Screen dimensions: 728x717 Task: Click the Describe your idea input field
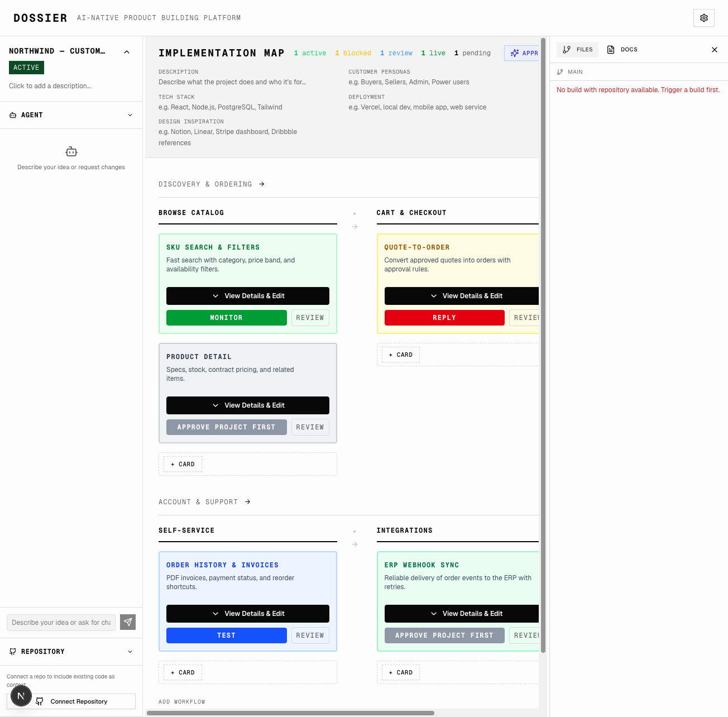click(x=61, y=623)
